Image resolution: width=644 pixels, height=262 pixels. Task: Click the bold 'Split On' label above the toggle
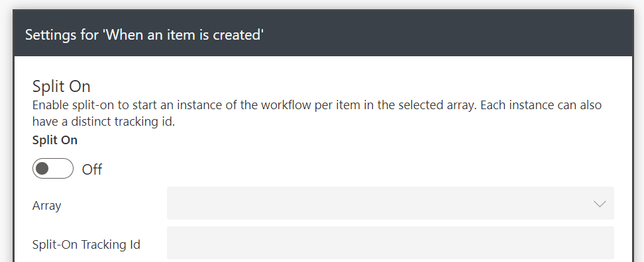tap(54, 140)
